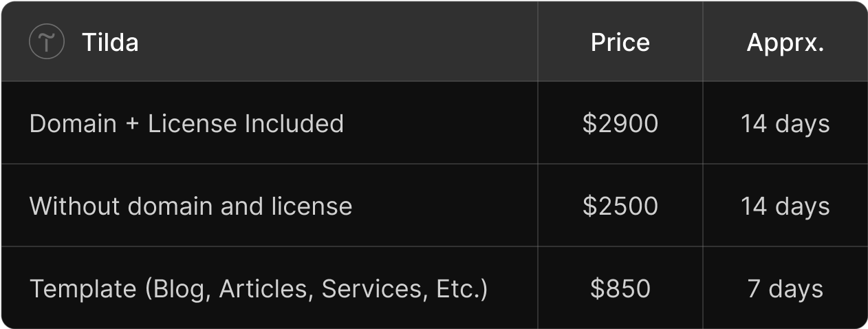
Task: Select the $2900 price cell
Action: point(620,124)
